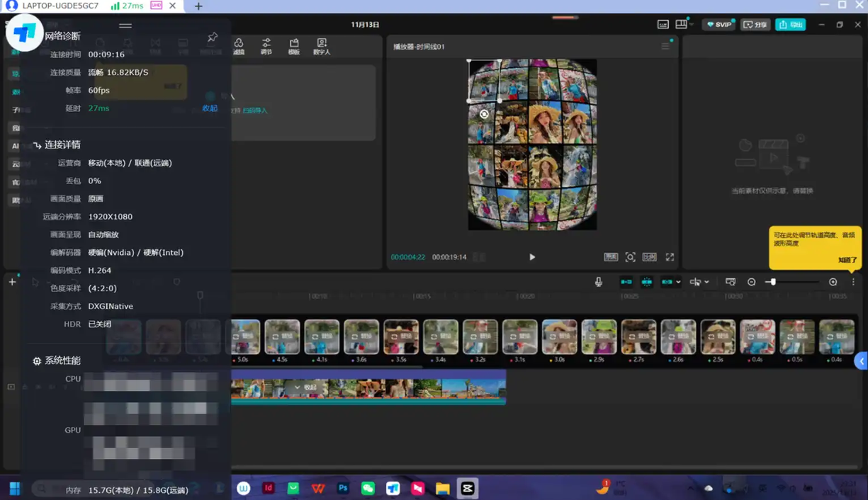Viewport: 868px width, 500px height.
Task: Dismiss the yellow tooltip with 知道了
Action: [x=847, y=260]
